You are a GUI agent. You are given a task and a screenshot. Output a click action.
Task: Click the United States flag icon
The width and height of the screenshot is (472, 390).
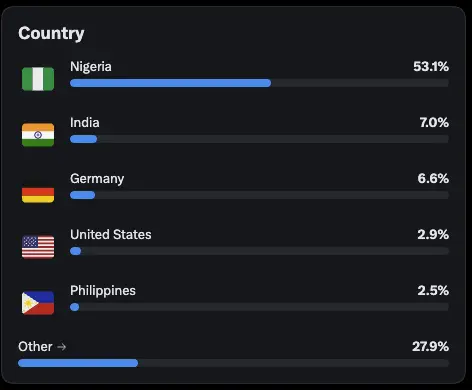click(38, 247)
